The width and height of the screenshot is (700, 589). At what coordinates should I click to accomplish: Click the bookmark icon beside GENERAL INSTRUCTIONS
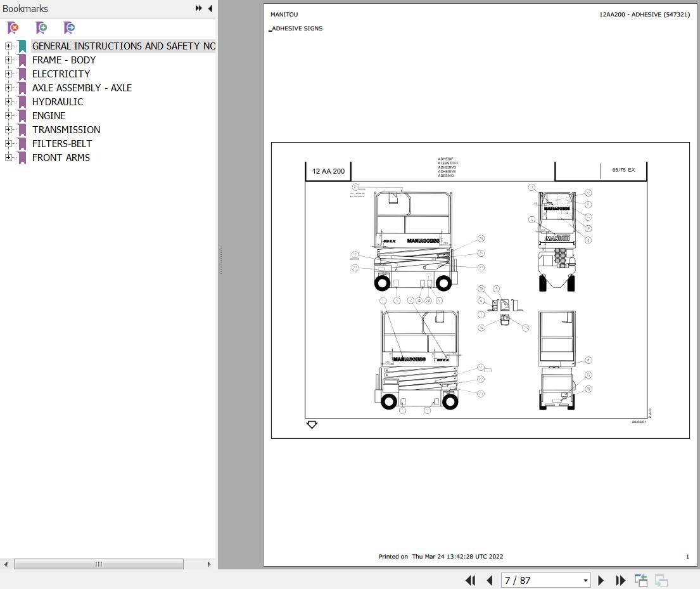pos(22,46)
